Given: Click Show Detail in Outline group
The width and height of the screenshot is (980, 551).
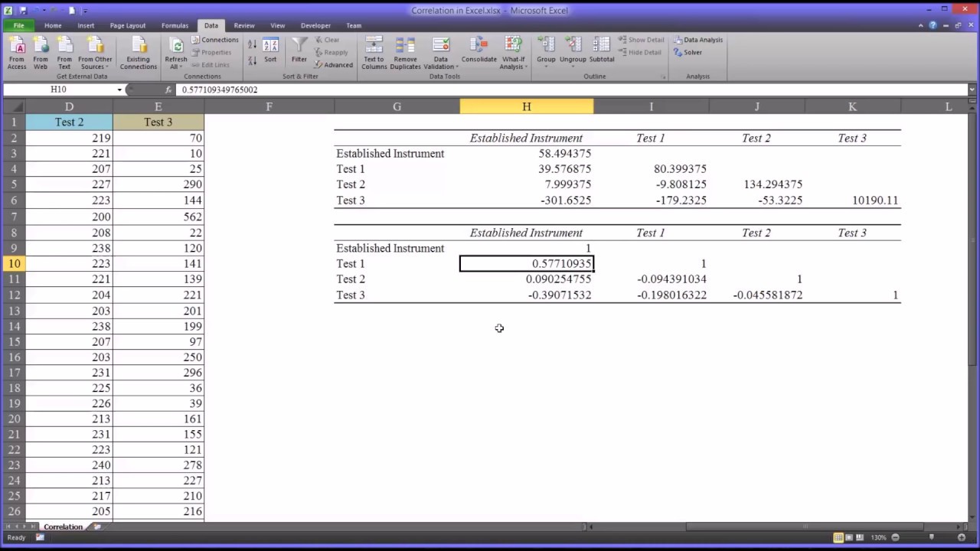Looking at the screenshot, I should [642, 40].
